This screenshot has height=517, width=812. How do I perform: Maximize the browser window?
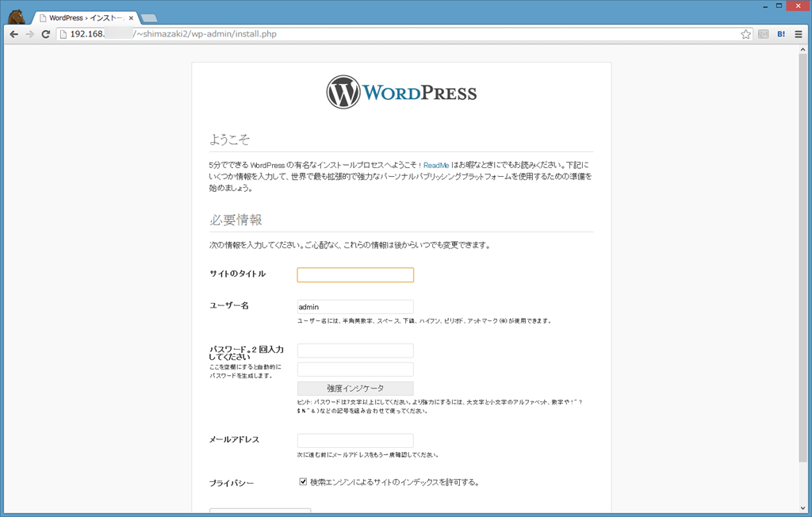click(779, 6)
